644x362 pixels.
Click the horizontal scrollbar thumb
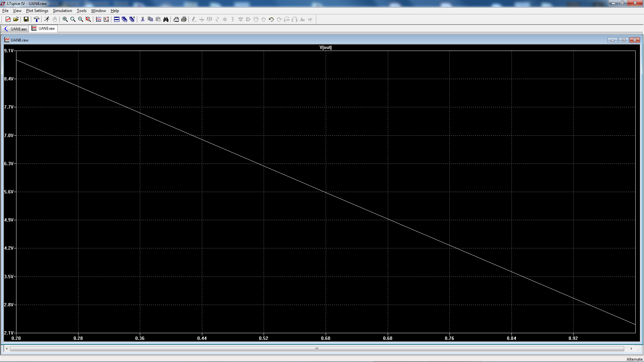(317, 349)
